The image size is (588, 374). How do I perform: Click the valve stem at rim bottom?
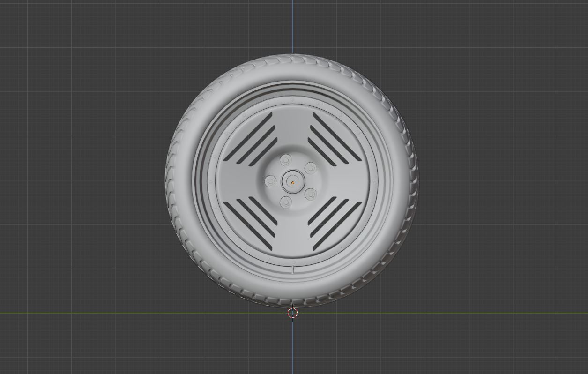[x=293, y=269]
